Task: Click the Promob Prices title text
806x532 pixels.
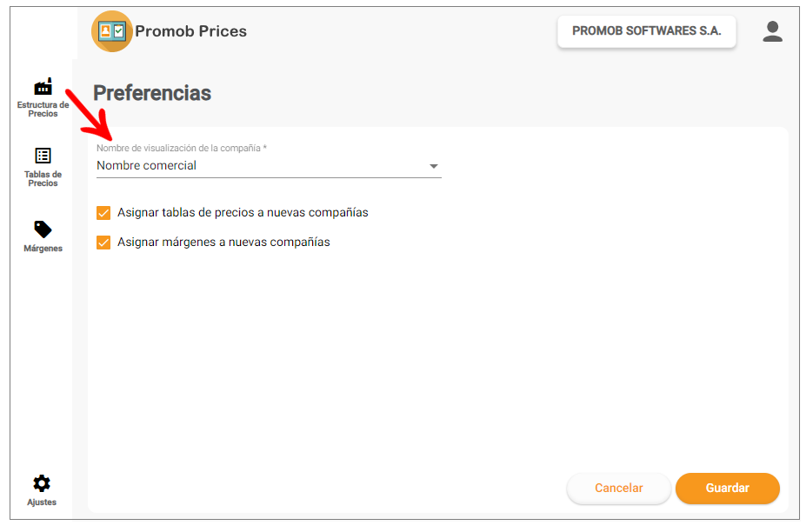Action: click(190, 31)
